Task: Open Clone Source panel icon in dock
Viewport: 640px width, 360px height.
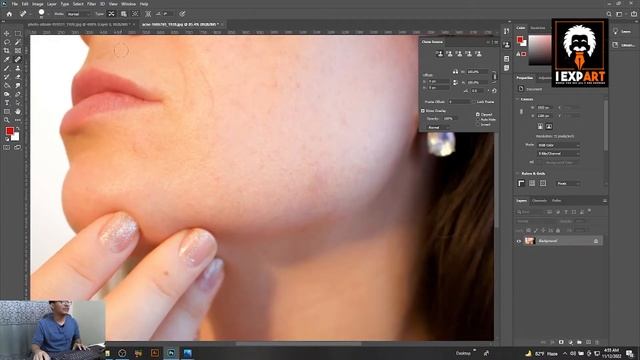Action: pyautogui.click(x=507, y=45)
